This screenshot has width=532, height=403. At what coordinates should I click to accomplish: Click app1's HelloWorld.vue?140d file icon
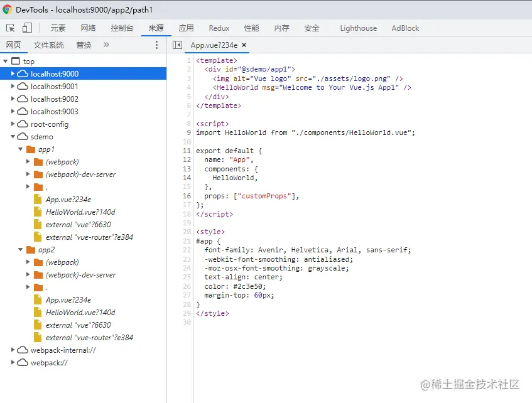point(38,212)
